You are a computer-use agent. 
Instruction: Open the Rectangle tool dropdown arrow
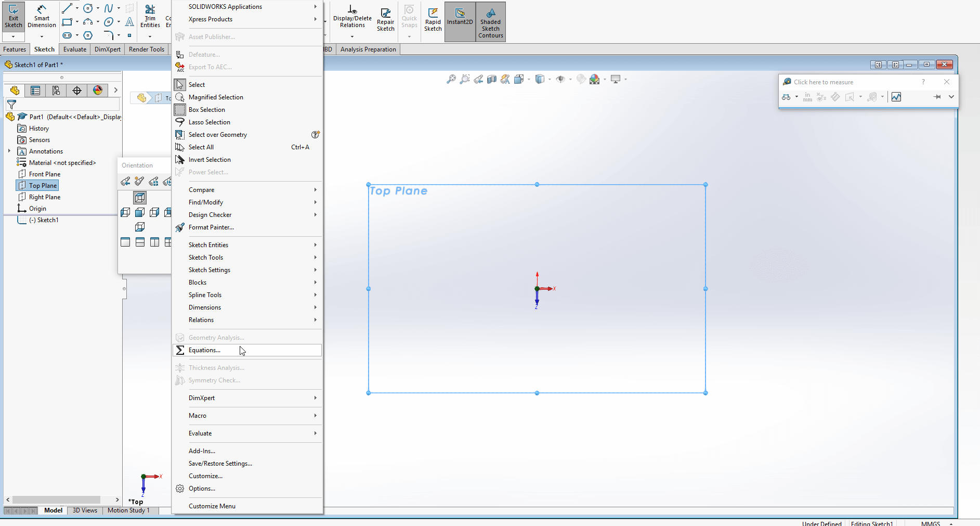[77, 22]
